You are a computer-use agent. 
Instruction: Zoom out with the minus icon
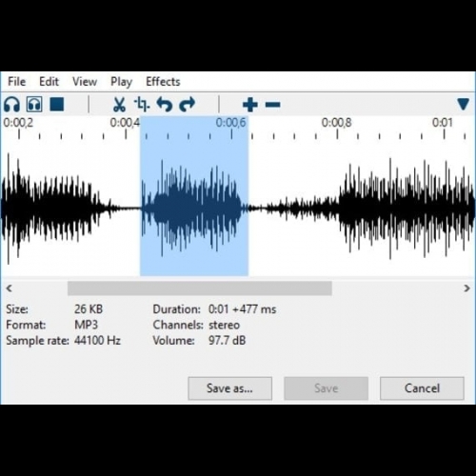pyautogui.click(x=273, y=105)
